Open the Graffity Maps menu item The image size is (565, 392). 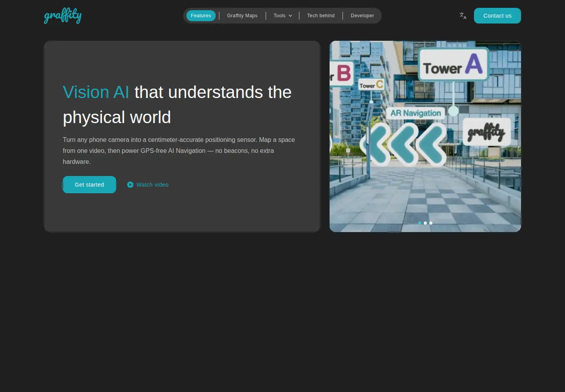(242, 16)
